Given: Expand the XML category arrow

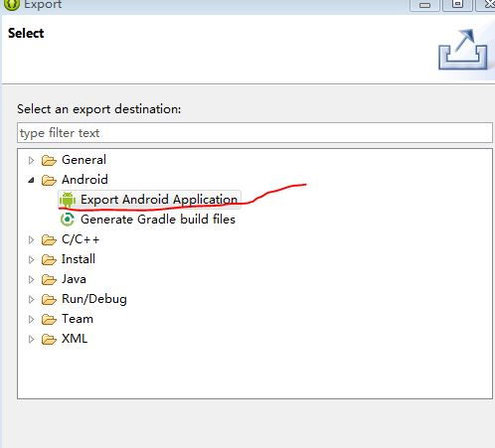Looking at the screenshot, I should (31, 339).
